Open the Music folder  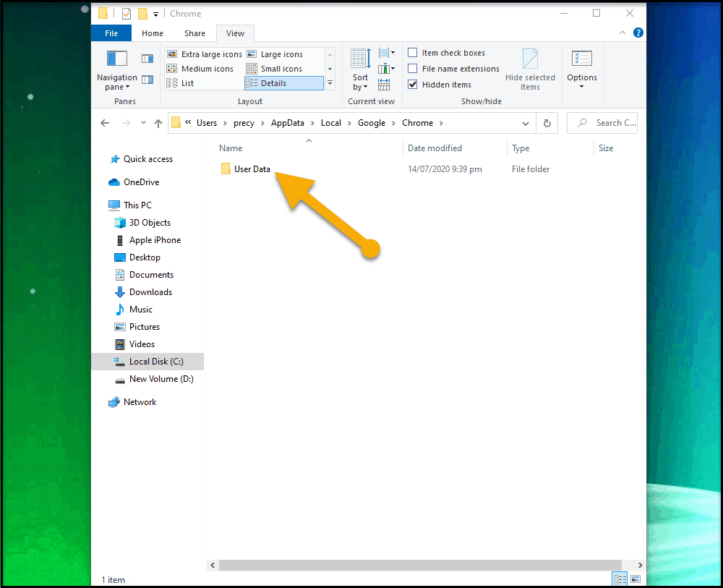(133, 310)
